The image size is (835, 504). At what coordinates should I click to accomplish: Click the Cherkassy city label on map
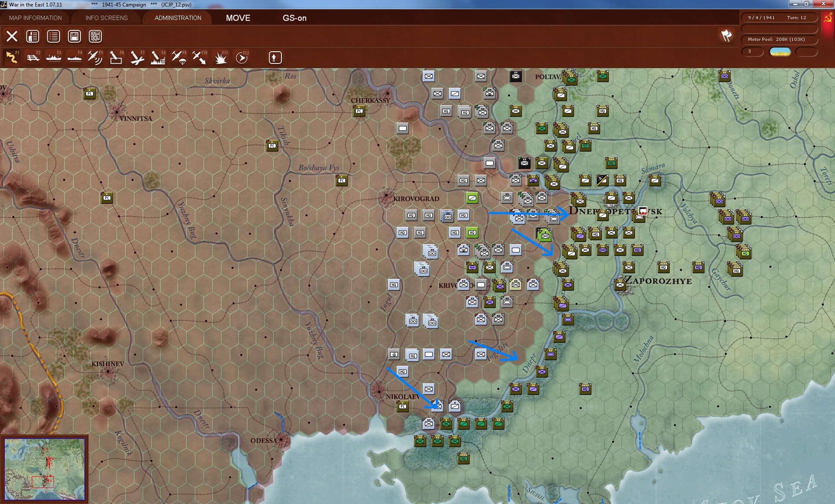pos(371,100)
